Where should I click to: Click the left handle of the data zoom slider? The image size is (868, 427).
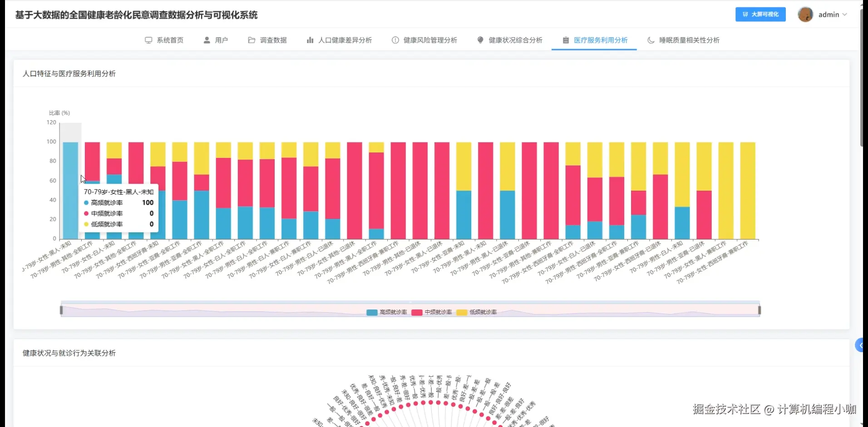point(61,310)
